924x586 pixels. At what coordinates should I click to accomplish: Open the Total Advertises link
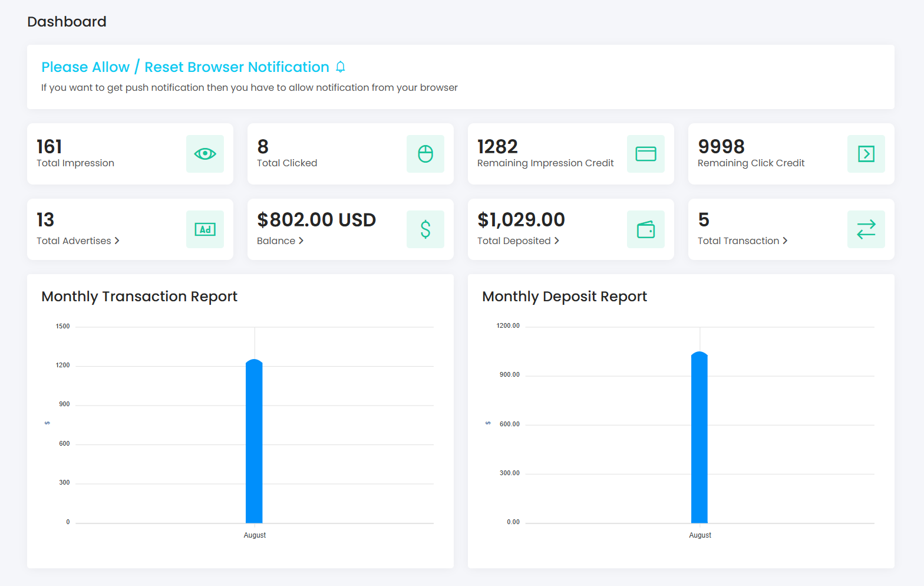coord(74,241)
